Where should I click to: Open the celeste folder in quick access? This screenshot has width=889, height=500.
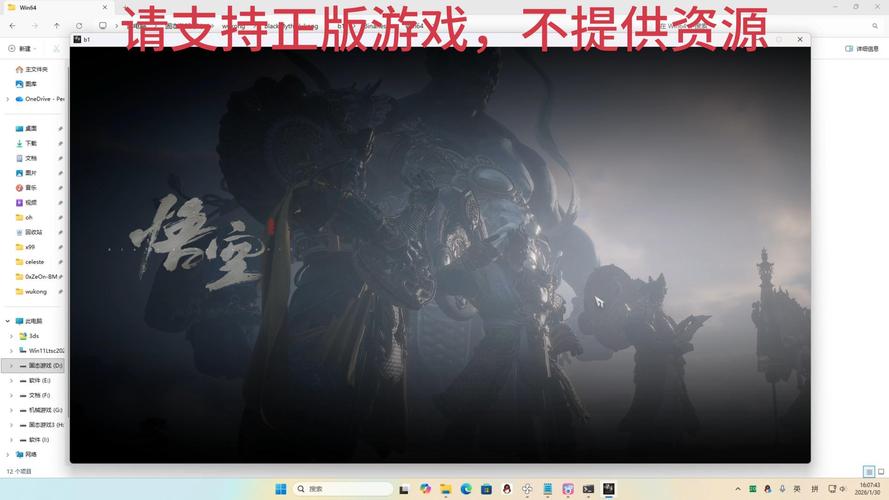point(30,262)
